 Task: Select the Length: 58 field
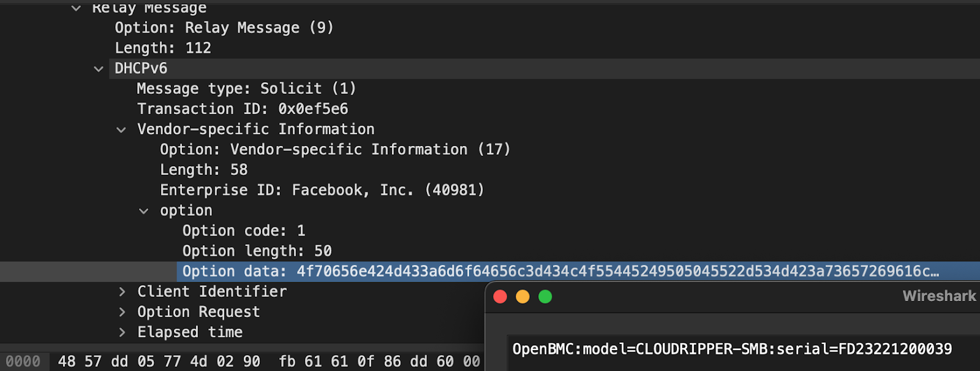203,169
